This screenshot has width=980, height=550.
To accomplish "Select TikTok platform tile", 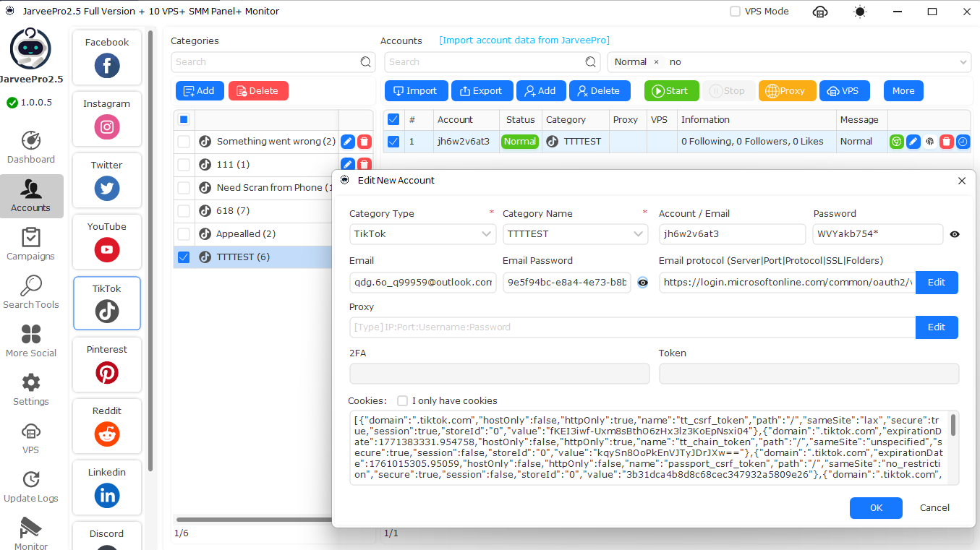I will click(x=107, y=303).
